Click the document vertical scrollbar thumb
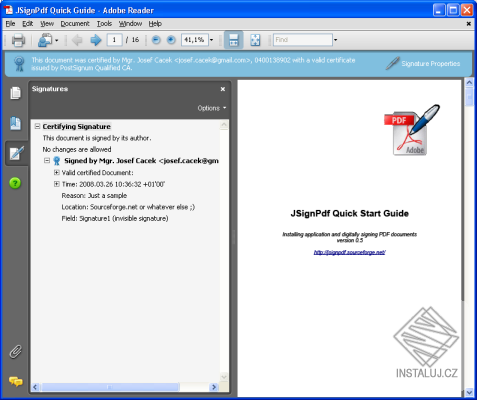This screenshot has height=400, width=477. [x=469, y=96]
